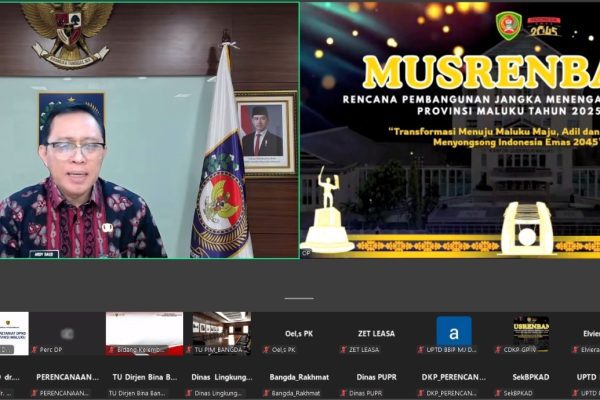Click the blue 'a' avatar of UPTD BBIP

pyautogui.click(x=454, y=333)
